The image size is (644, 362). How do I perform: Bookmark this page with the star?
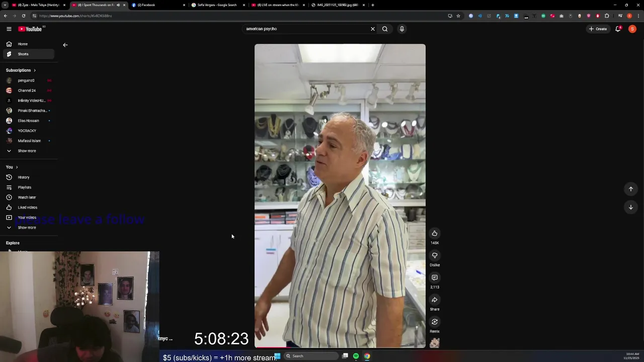[458, 16]
